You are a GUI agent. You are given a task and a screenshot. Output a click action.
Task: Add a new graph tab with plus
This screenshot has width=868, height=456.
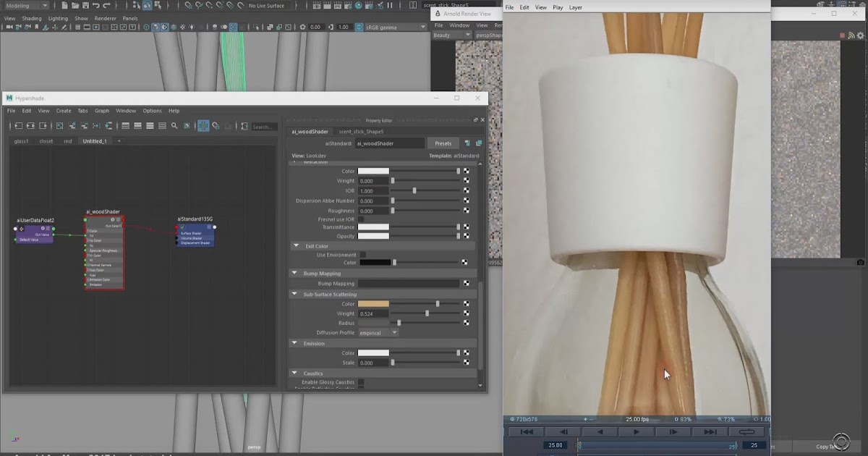click(x=119, y=141)
